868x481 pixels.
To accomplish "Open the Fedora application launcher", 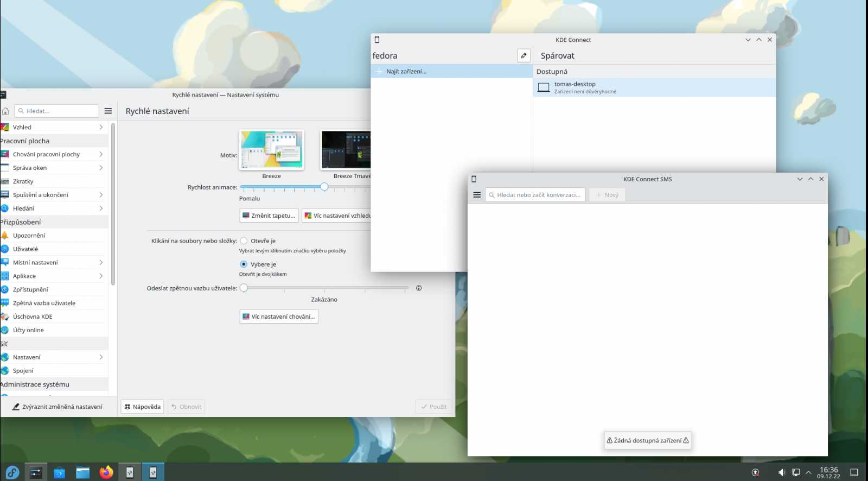I will [12, 472].
